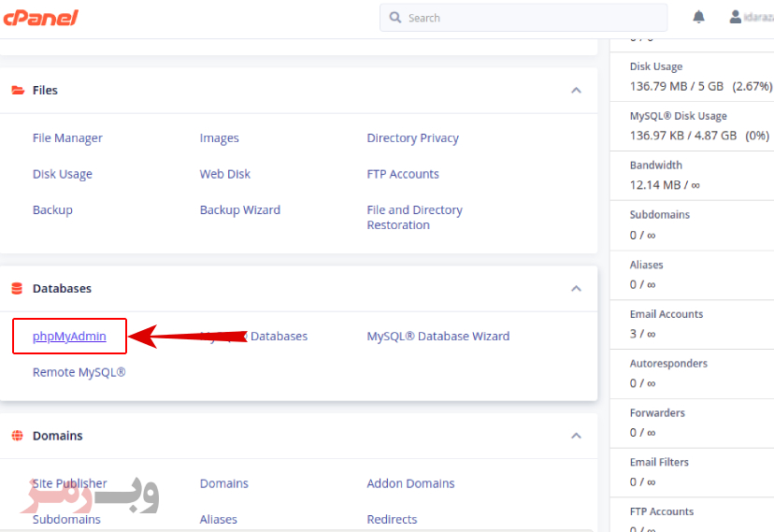This screenshot has width=774, height=532.
Task: Open MySQL Databases link
Action: [253, 337]
